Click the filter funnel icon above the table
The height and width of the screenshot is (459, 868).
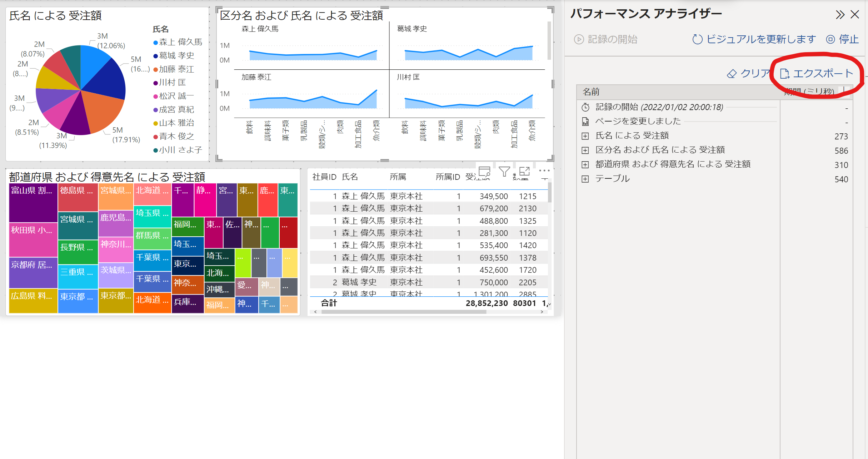point(504,172)
